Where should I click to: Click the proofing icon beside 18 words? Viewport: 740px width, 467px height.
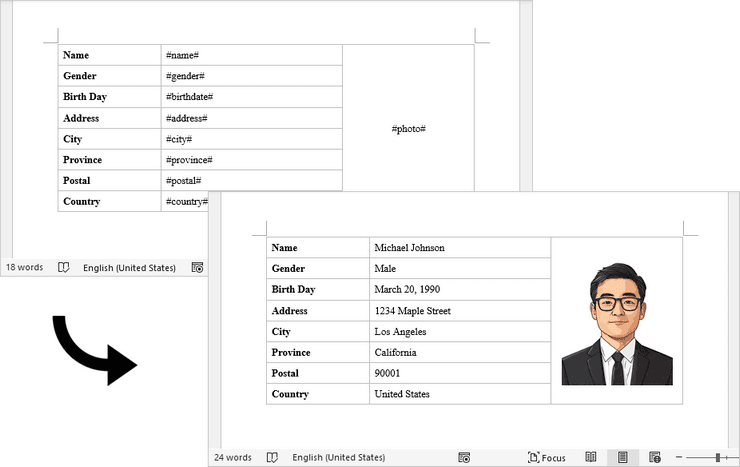(63, 268)
